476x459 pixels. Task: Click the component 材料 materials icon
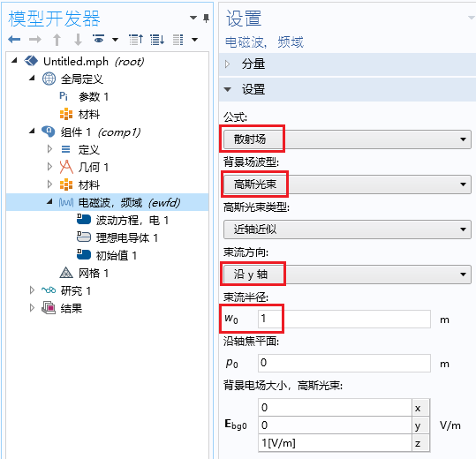[x=66, y=184]
